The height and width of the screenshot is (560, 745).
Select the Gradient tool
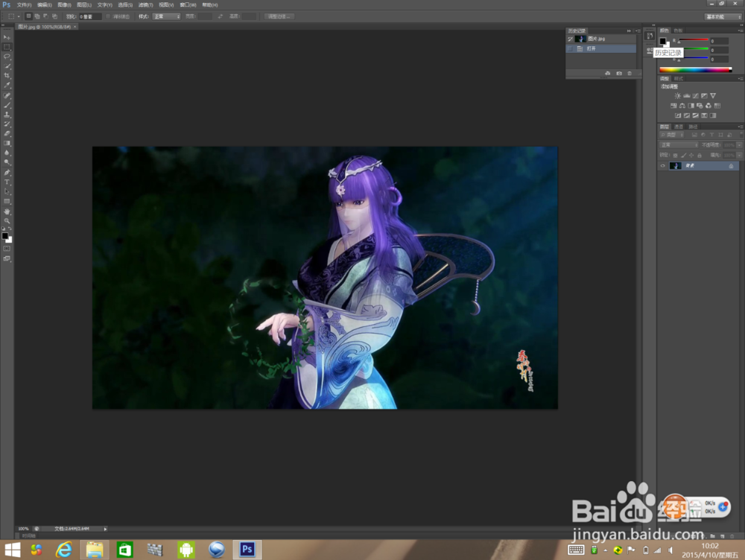click(7, 143)
